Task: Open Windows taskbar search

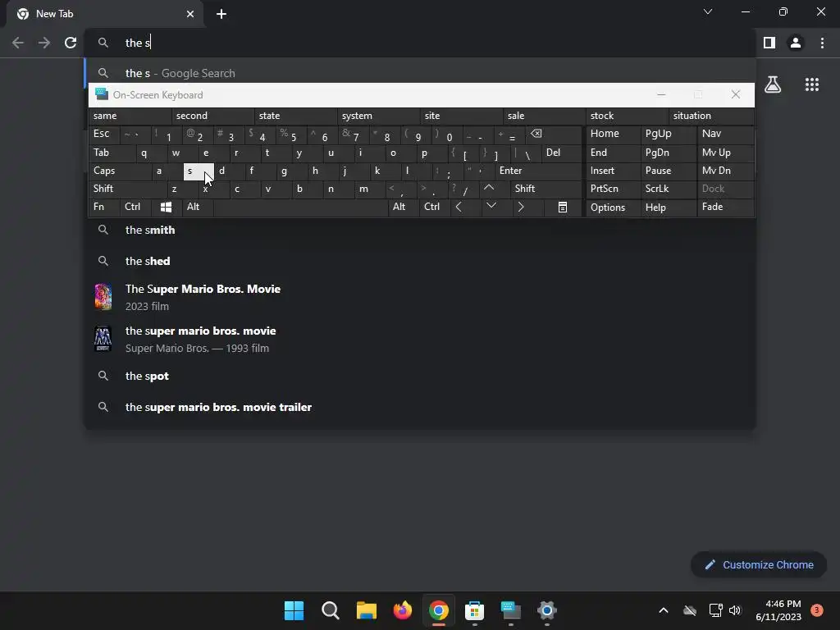Action: coord(330,610)
